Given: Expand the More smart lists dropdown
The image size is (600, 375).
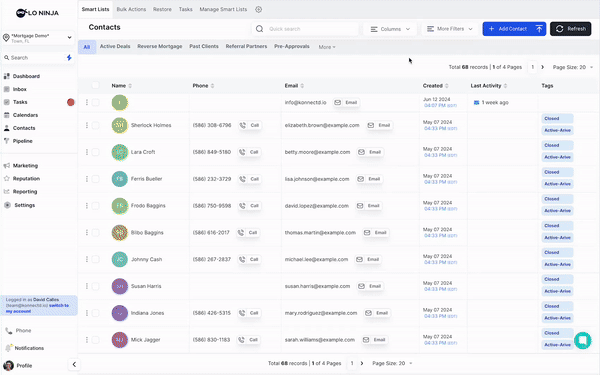Looking at the screenshot, I should point(327,47).
